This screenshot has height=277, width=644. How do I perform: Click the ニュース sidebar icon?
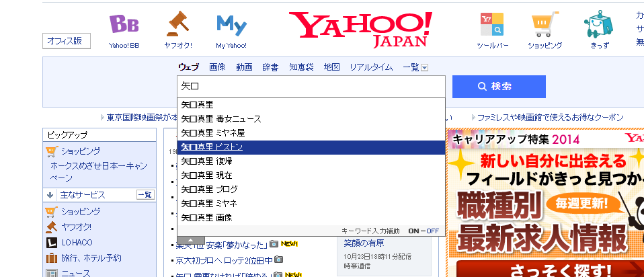(51, 273)
